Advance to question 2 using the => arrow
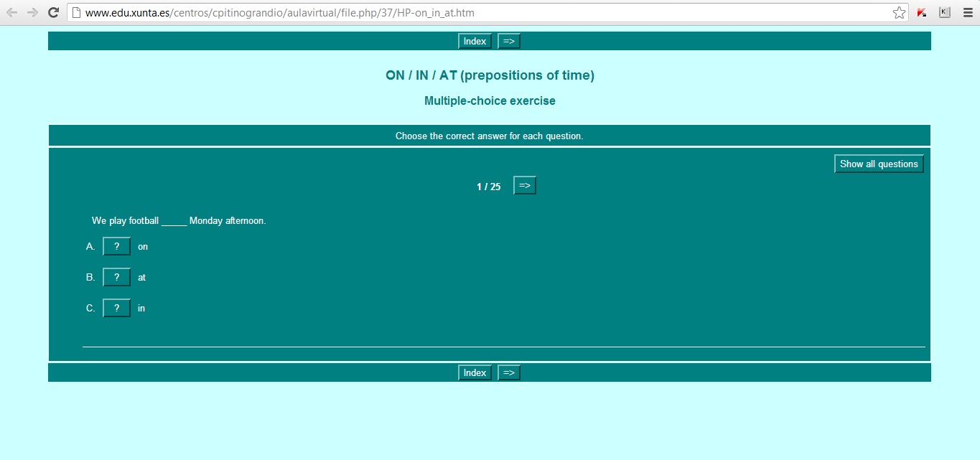The width and height of the screenshot is (980, 460). [x=524, y=185]
